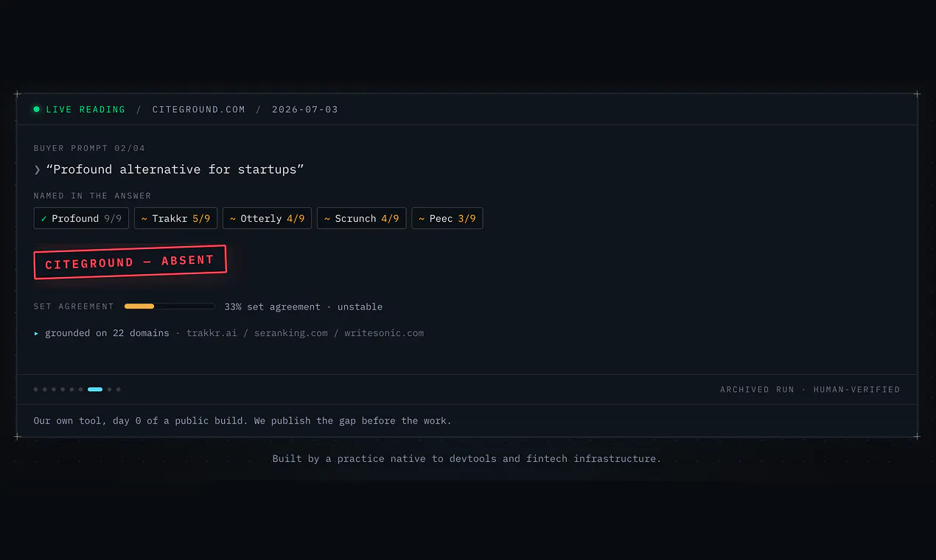Open the writesonic.com domain

384,333
